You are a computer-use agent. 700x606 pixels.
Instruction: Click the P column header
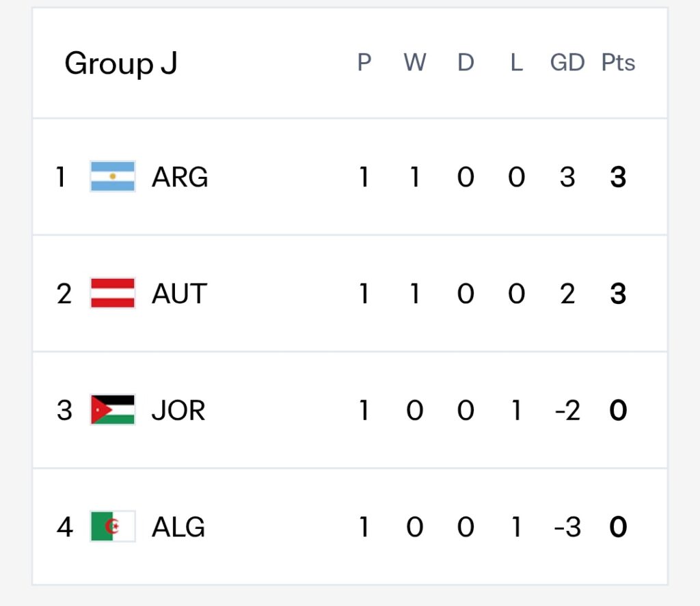coord(364,62)
